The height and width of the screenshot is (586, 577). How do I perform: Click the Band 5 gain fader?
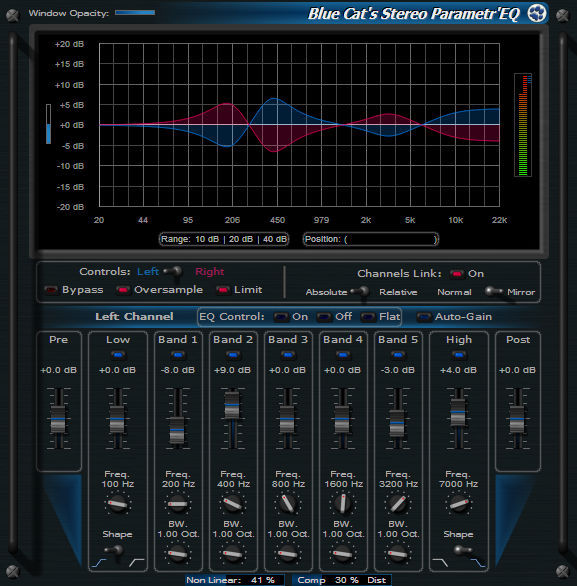[x=397, y=423]
